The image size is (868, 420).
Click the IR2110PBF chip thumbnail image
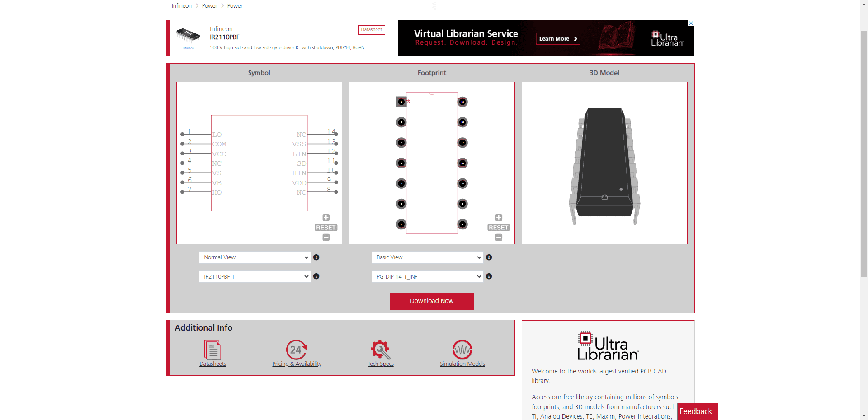[188, 36]
